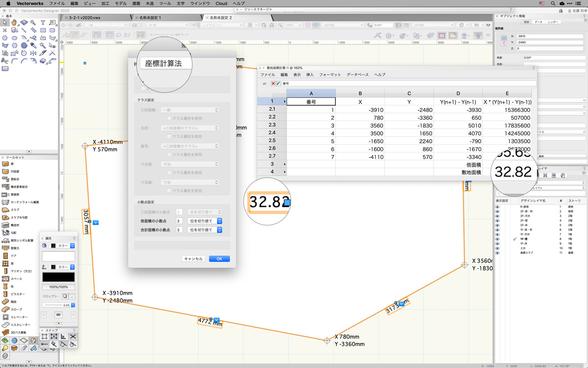Image resolution: width=588 pixels, height=368 pixels.
Task: Select the Spiral tool
Action: coord(24,46)
